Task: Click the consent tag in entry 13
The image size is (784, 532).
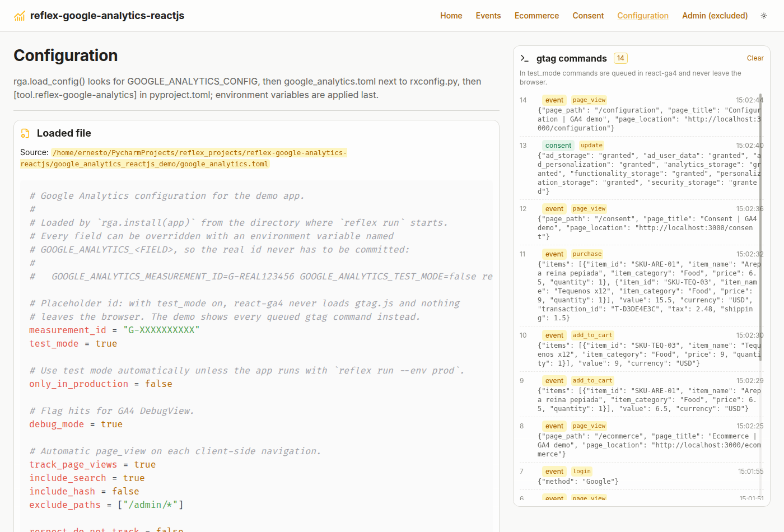Action: click(558, 146)
